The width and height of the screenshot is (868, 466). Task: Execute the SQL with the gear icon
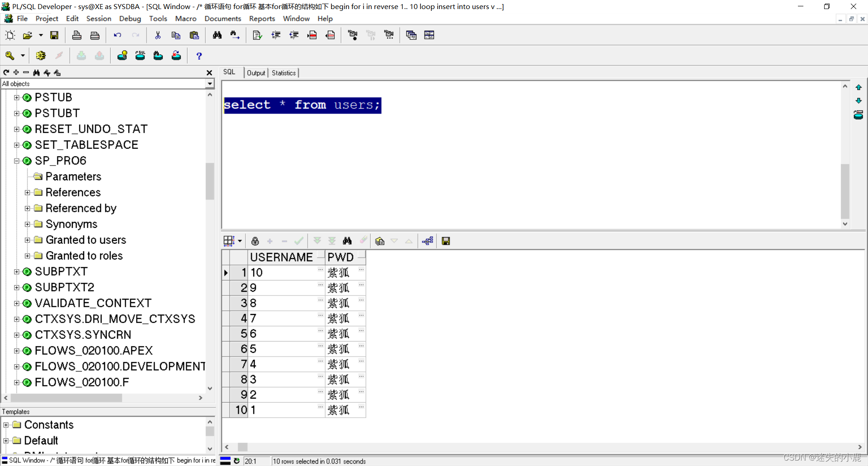(x=41, y=56)
